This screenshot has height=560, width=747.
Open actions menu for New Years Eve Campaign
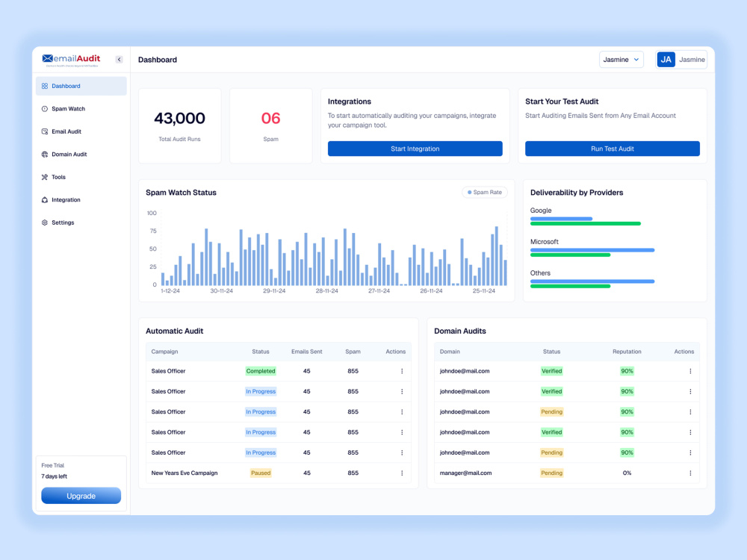point(402,473)
